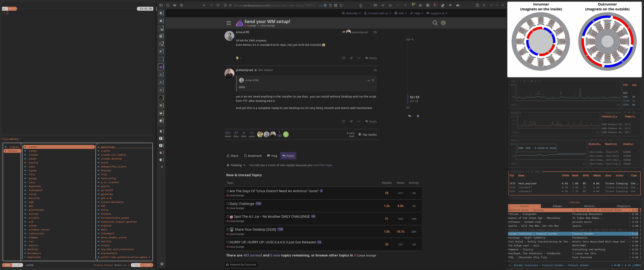The image size is (644, 270).
Task: Open reader view in the address bar
Action: tap(330, 5)
